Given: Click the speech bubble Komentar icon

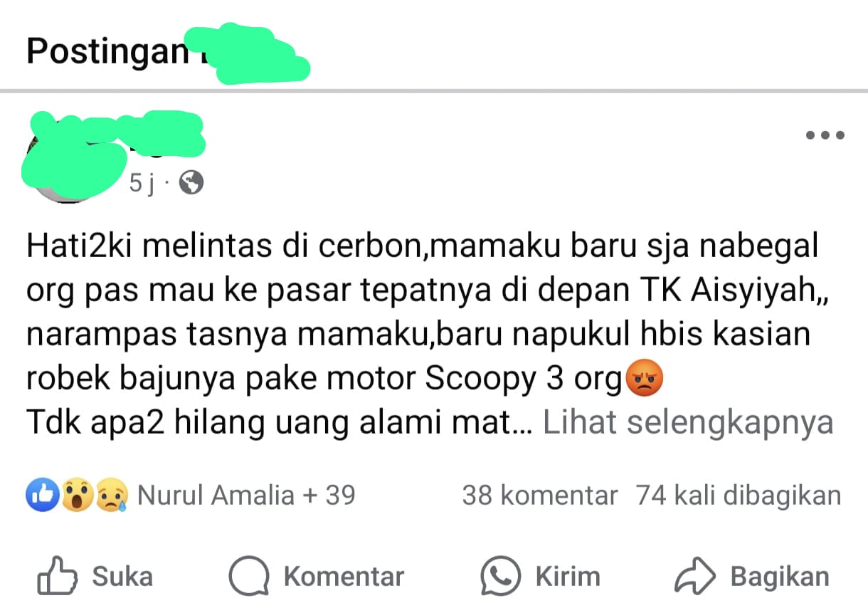Looking at the screenshot, I should (249, 576).
